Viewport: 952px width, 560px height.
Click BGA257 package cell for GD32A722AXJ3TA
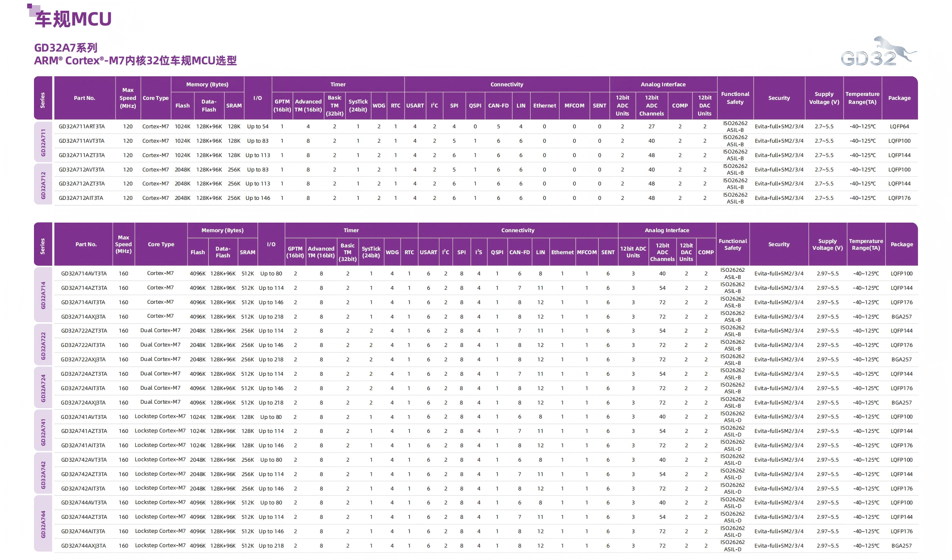(901, 359)
